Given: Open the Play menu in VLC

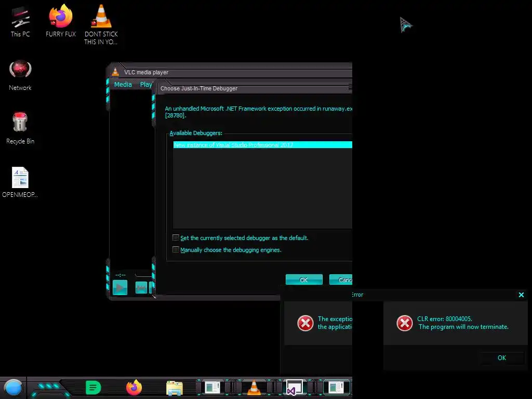Looking at the screenshot, I should click(146, 85).
